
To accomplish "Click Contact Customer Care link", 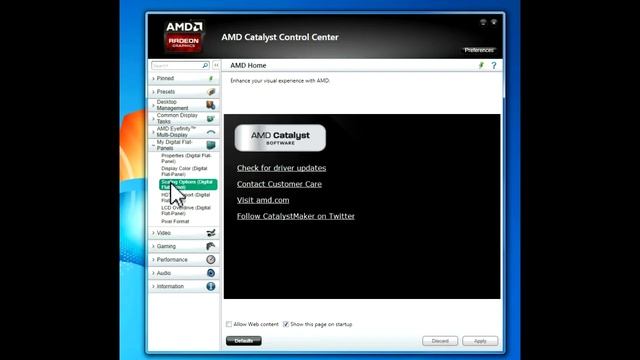I will pyautogui.click(x=279, y=184).
